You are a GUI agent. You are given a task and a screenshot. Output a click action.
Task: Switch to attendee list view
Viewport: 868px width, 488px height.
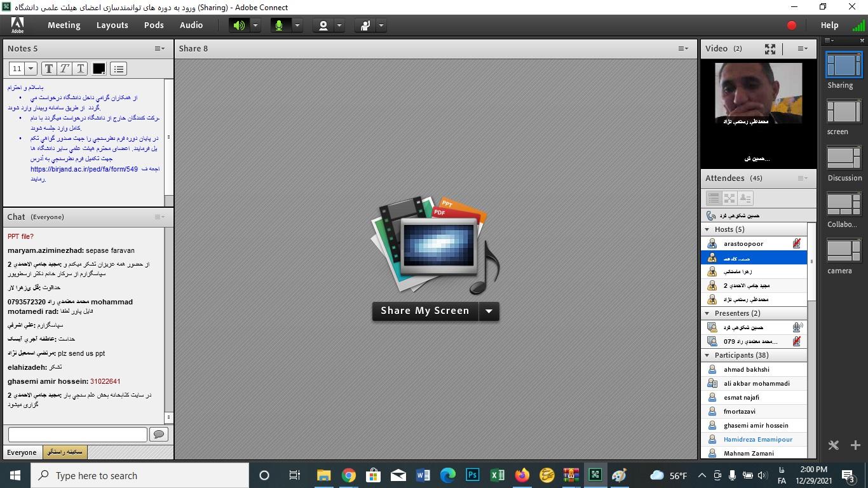tap(714, 198)
